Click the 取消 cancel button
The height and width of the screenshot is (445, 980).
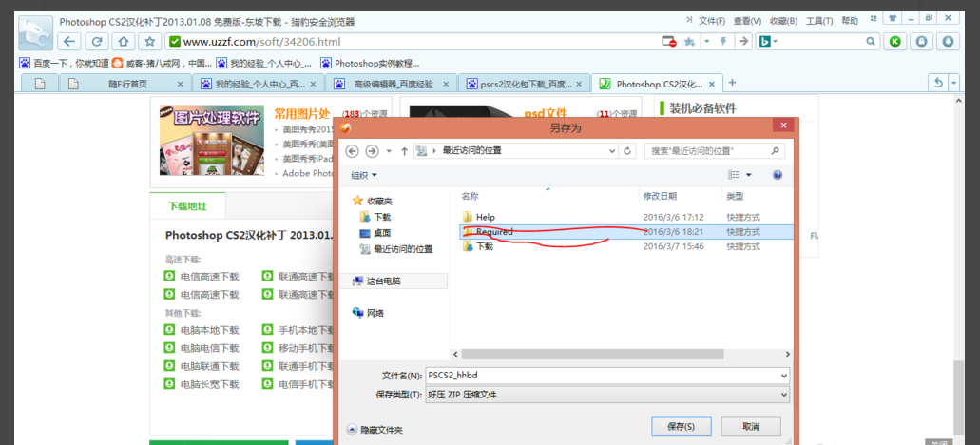coord(751,427)
